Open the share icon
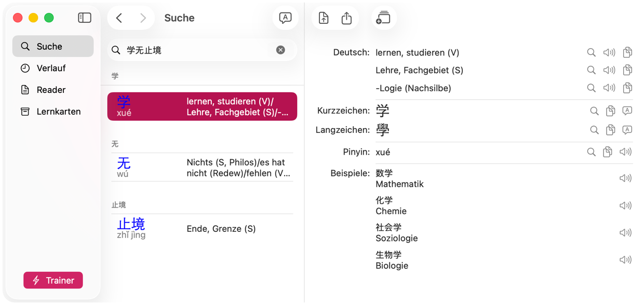 [x=346, y=18]
